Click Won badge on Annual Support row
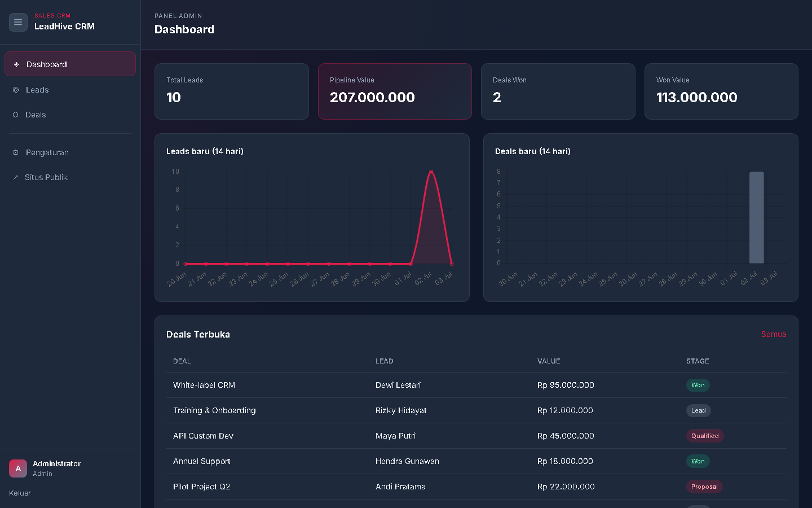The image size is (812, 508). point(698,461)
